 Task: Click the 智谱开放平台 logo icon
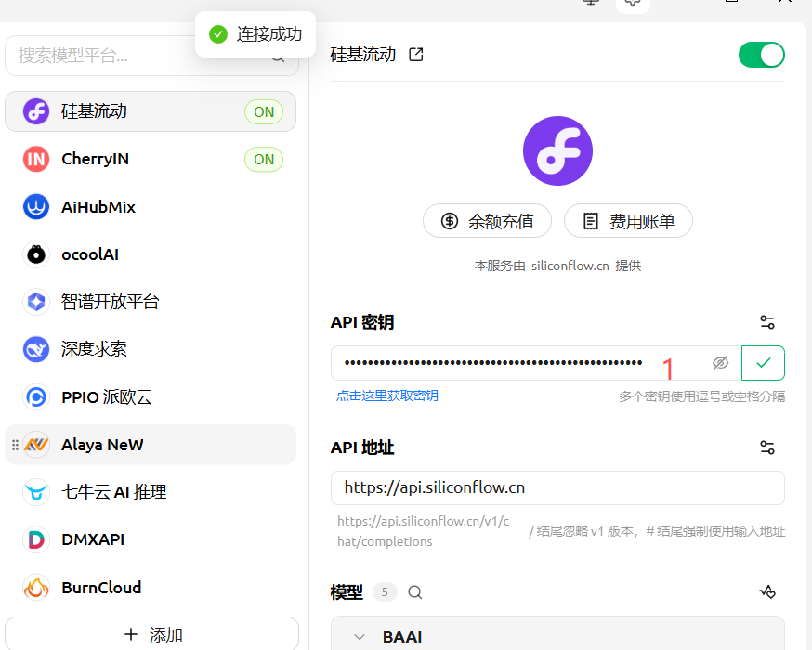click(x=36, y=302)
